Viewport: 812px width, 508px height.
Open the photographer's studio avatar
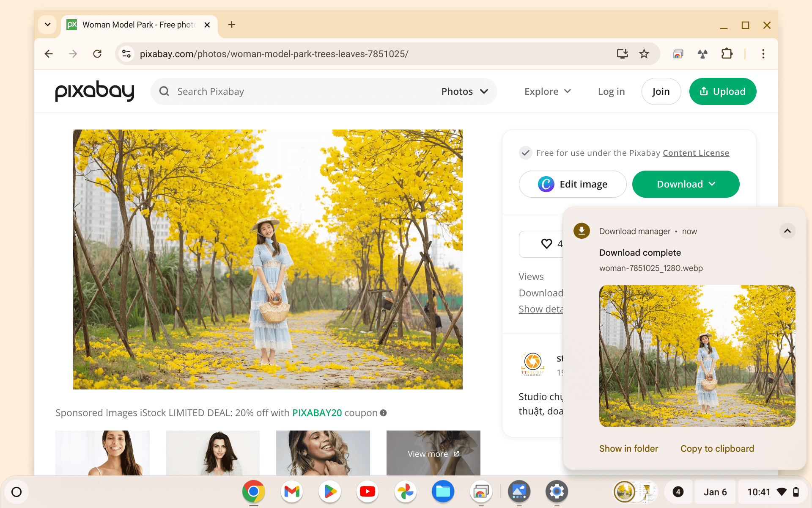pyautogui.click(x=533, y=364)
